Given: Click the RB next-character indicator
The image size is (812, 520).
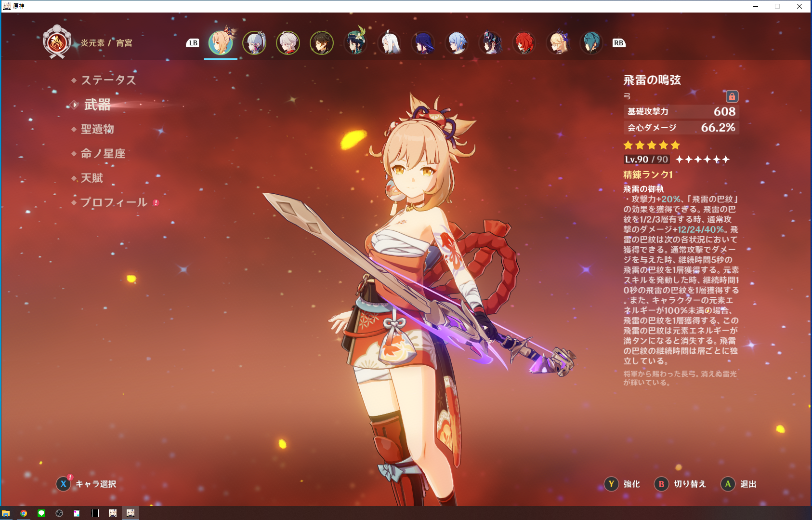Looking at the screenshot, I should 619,43.
